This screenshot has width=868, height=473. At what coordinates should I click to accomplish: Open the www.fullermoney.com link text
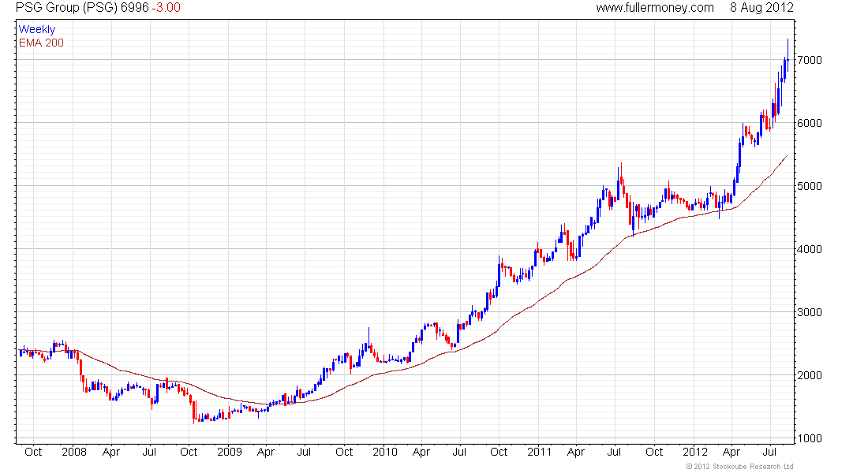[x=655, y=8]
